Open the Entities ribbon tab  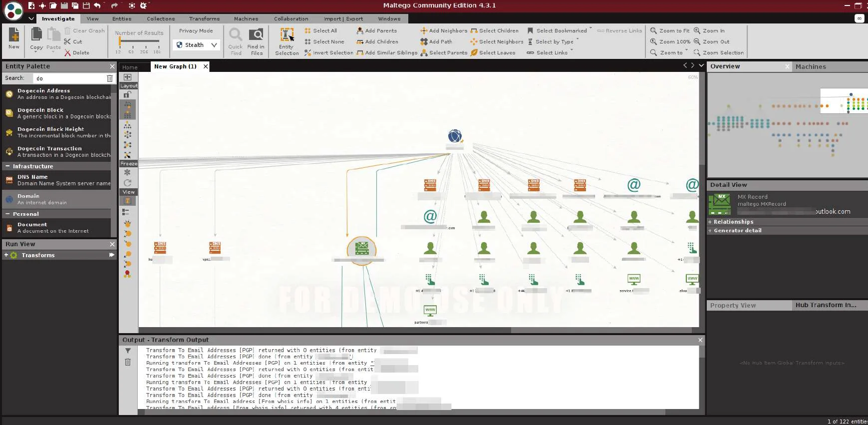[x=122, y=18]
